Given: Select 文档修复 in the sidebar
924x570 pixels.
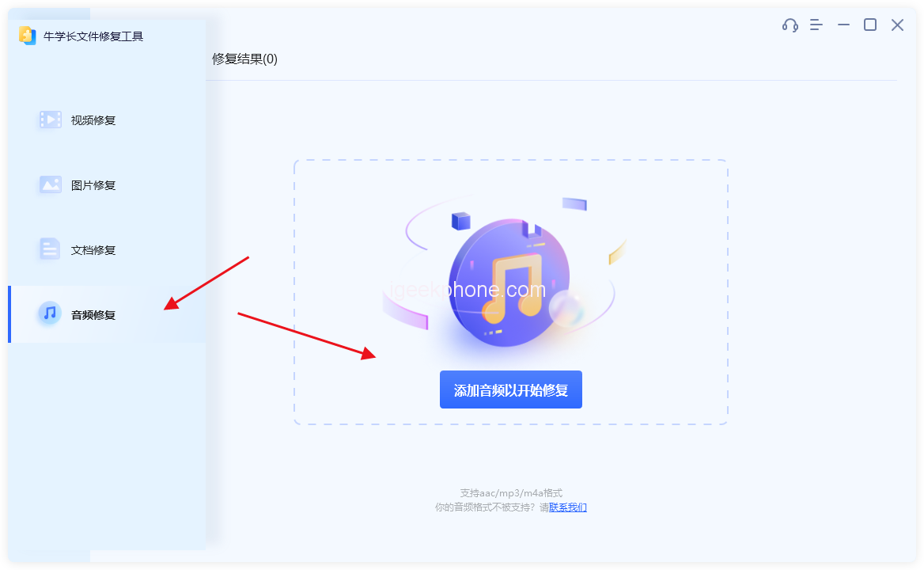Looking at the screenshot, I should [x=93, y=250].
